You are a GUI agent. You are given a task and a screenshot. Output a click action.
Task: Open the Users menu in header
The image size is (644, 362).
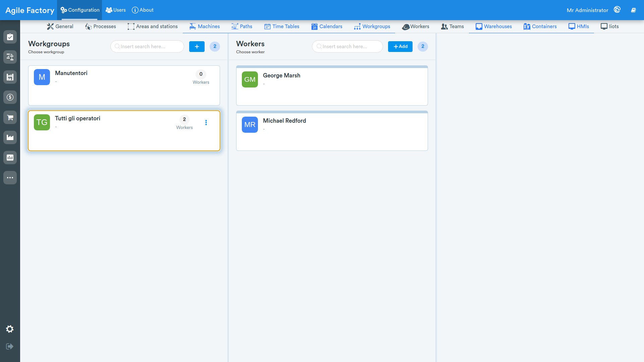[116, 10]
